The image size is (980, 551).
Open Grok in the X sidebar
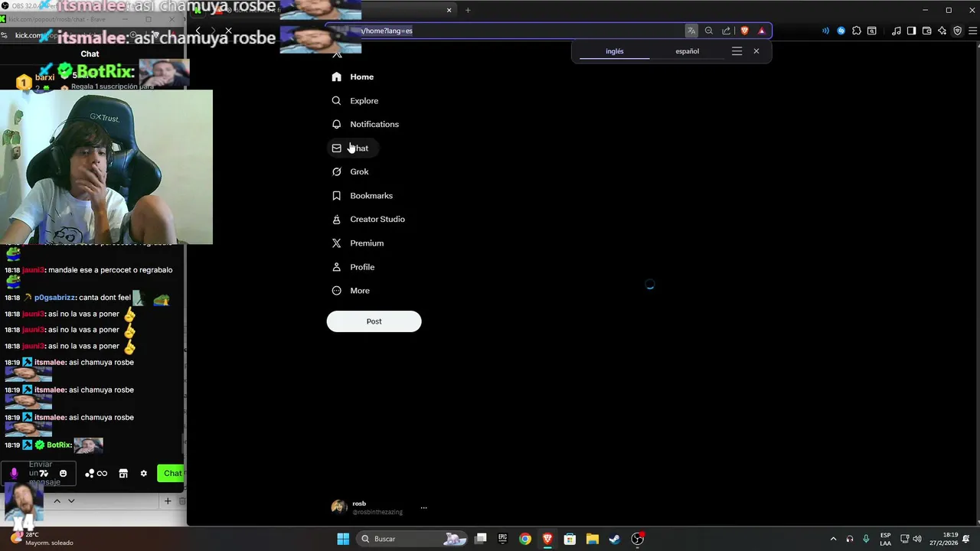point(351,171)
